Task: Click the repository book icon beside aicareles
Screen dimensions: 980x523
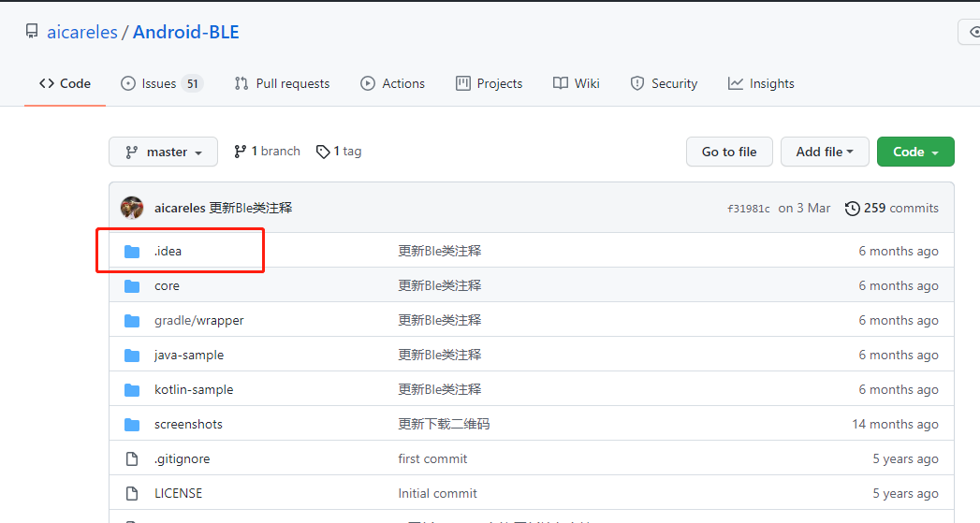Action: point(31,31)
